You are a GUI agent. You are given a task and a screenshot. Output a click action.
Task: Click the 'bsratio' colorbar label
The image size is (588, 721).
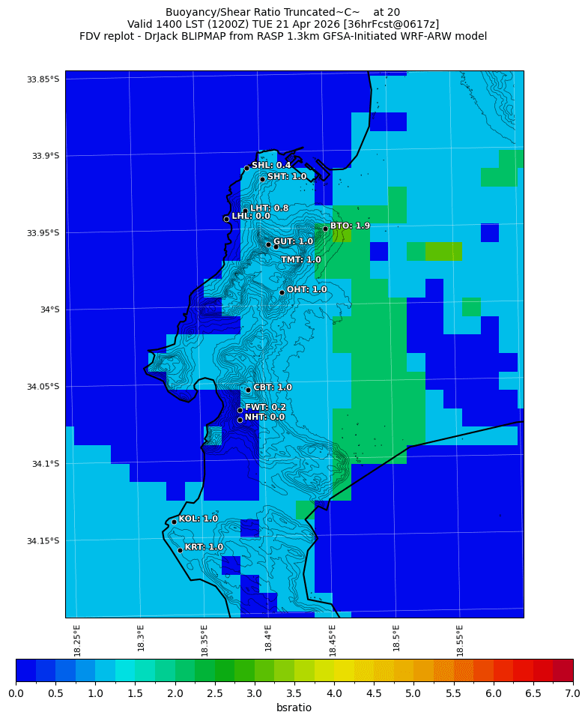tap(294, 708)
